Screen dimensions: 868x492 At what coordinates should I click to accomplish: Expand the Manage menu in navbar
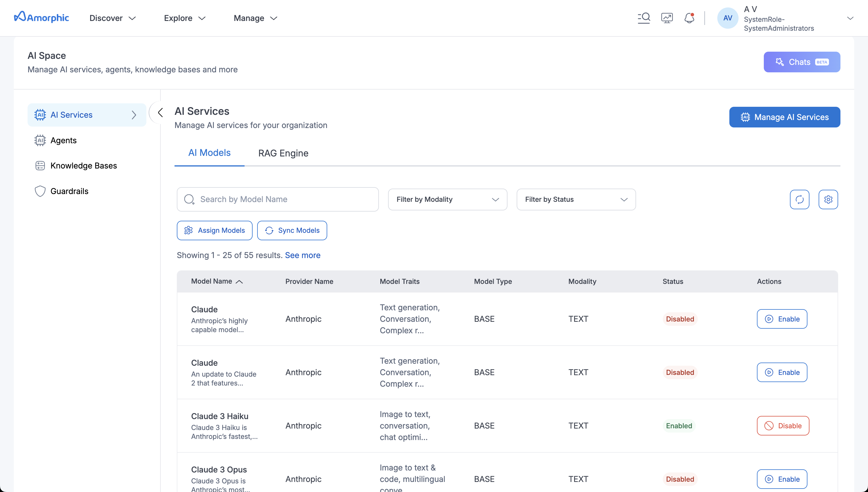click(255, 18)
